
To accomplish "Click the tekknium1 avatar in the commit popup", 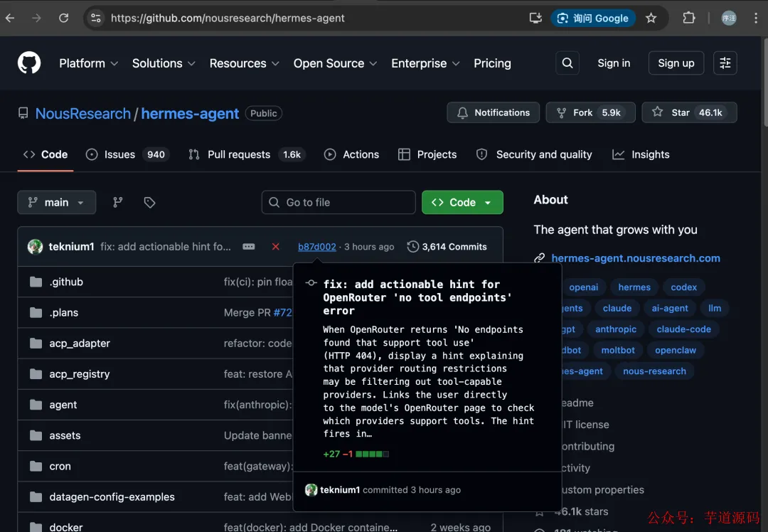I will pos(311,490).
